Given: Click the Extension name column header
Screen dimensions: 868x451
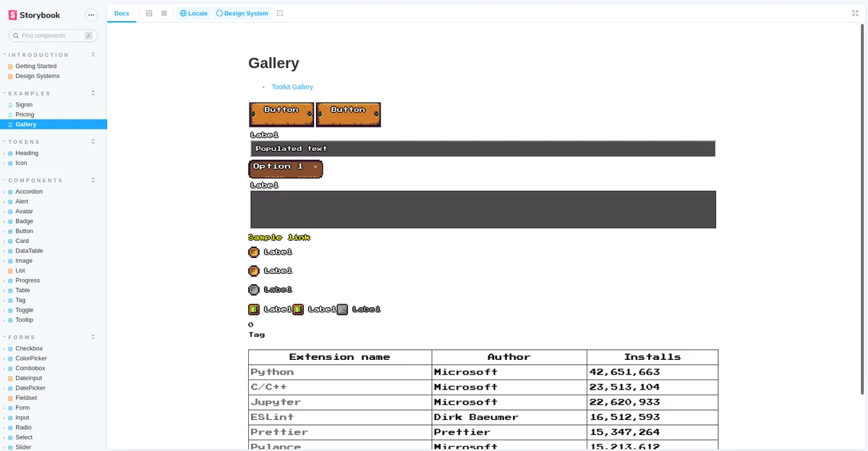Looking at the screenshot, I should [340, 357].
